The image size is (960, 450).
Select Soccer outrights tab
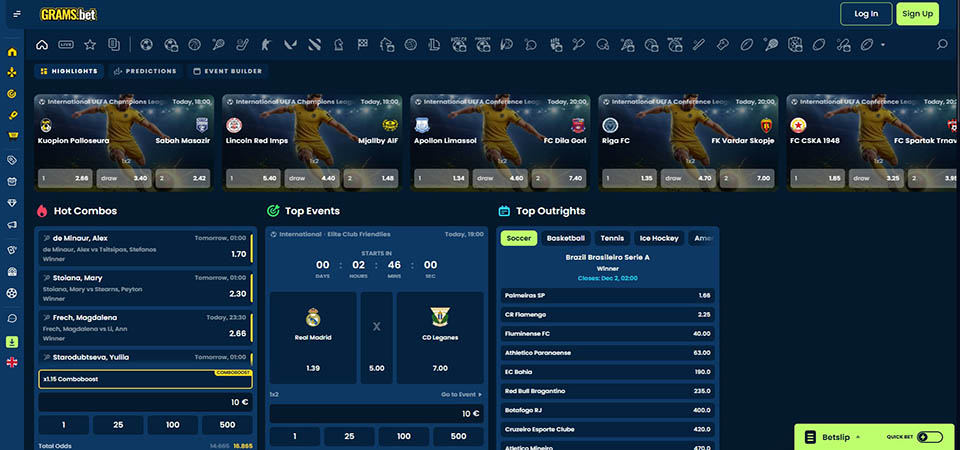pos(519,238)
